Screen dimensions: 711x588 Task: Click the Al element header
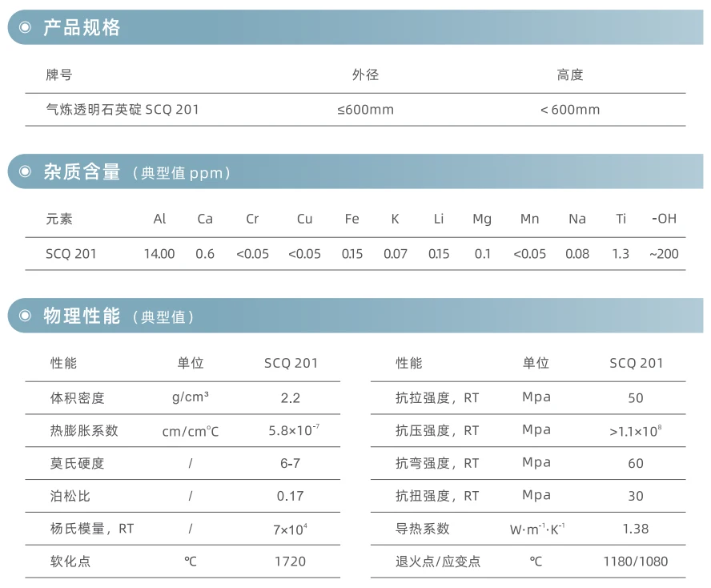pos(159,219)
